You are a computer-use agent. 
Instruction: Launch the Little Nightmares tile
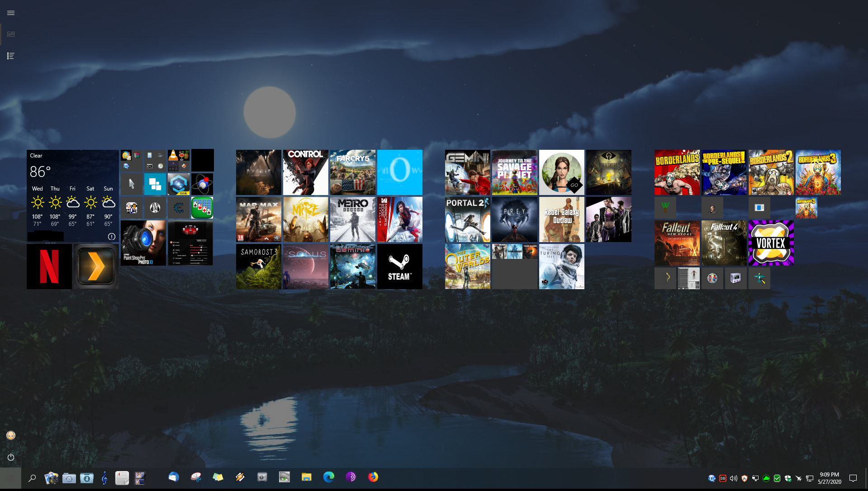coord(609,172)
